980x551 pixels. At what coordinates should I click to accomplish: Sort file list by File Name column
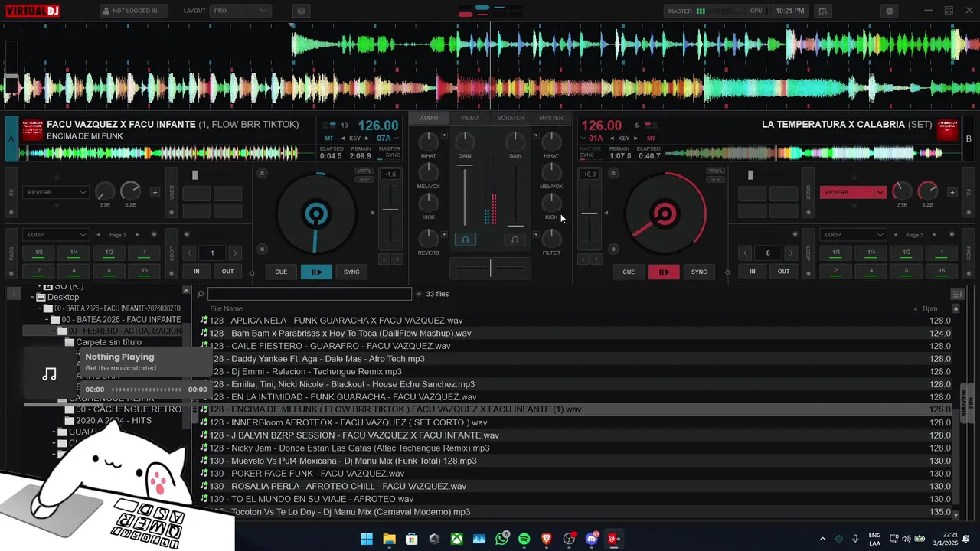point(227,308)
